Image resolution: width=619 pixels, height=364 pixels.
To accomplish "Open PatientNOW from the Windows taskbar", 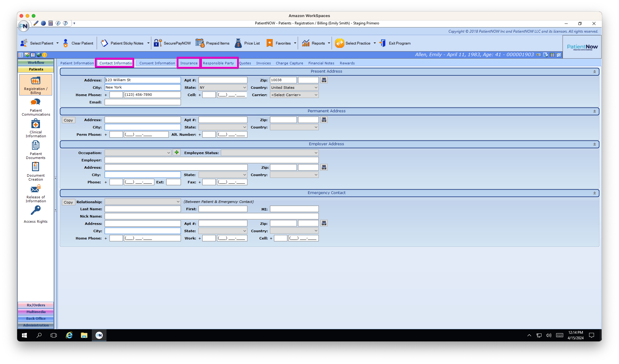I will (99, 335).
